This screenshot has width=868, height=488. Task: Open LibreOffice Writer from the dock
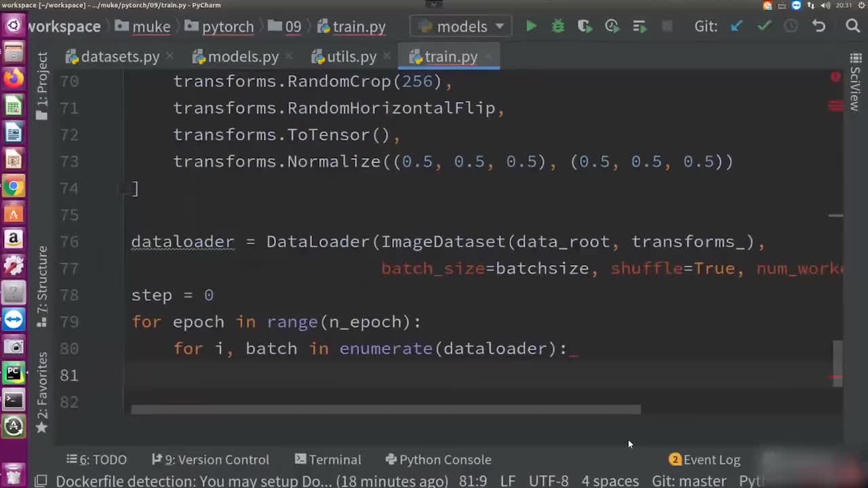(x=14, y=132)
